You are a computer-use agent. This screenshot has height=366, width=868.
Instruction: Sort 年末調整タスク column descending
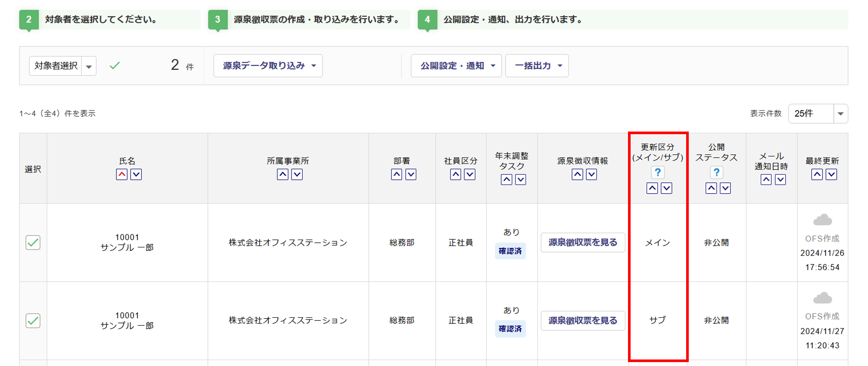point(520,180)
